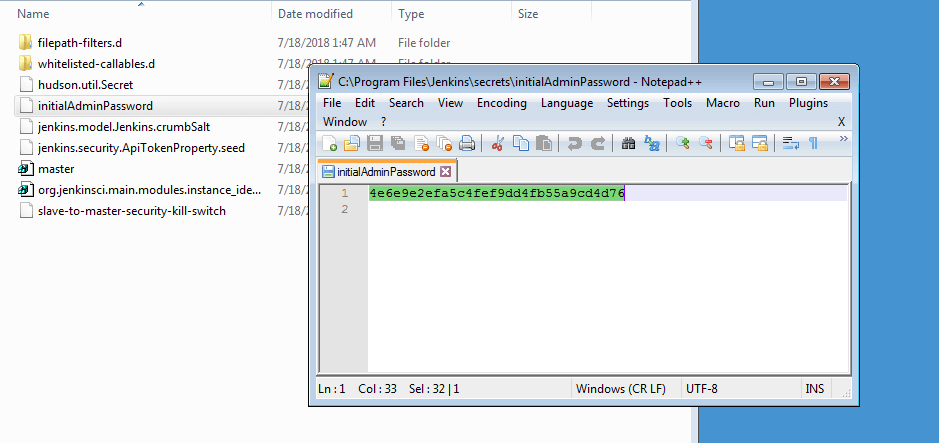Open the Tools menu
The height and width of the screenshot is (443, 939).
(677, 103)
